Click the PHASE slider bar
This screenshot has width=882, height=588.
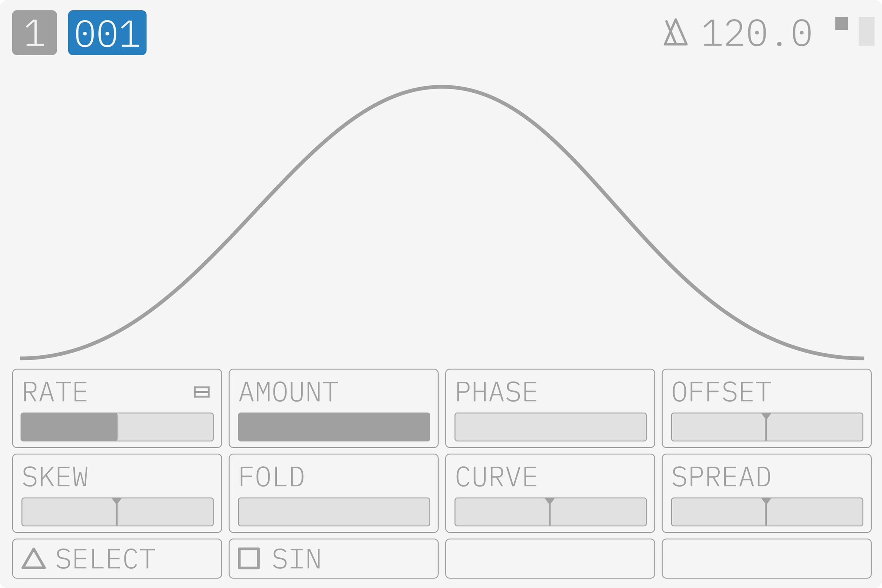click(x=550, y=427)
